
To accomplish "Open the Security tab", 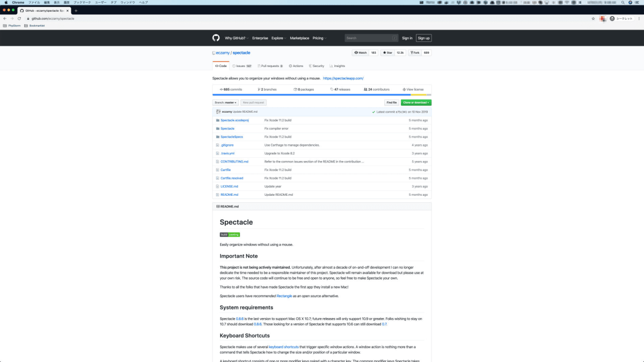I will coord(317,66).
